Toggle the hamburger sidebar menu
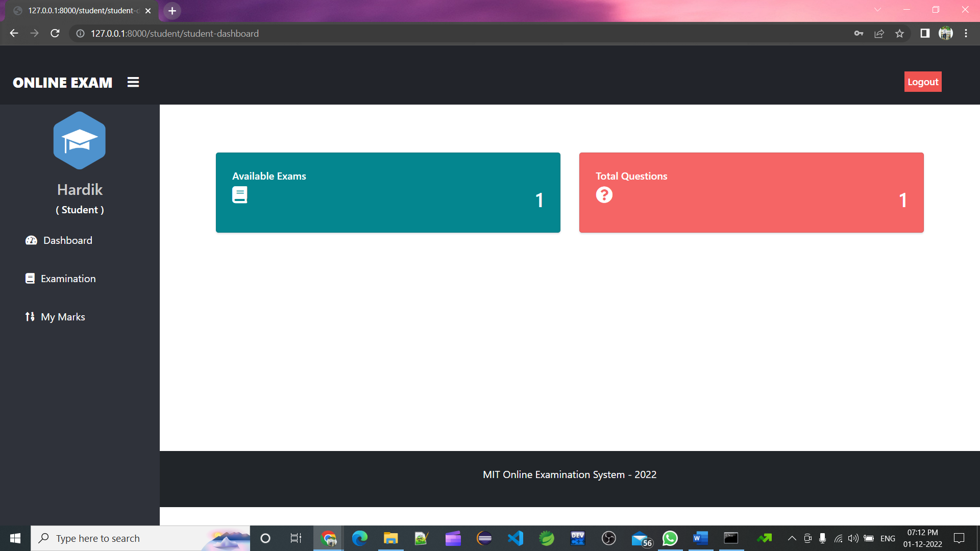 [133, 82]
